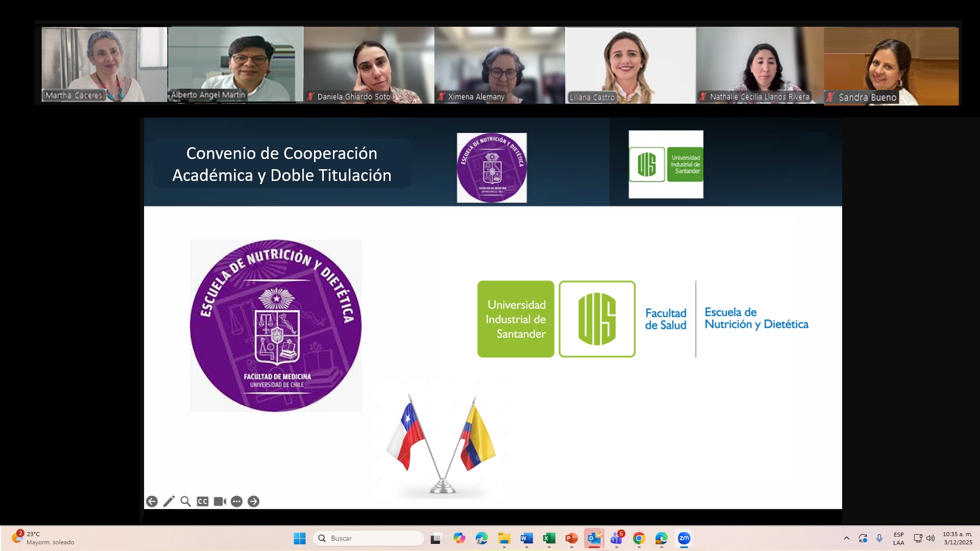
Task: Click the microphone icon in the system tray
Action: [x=879, y=538]
